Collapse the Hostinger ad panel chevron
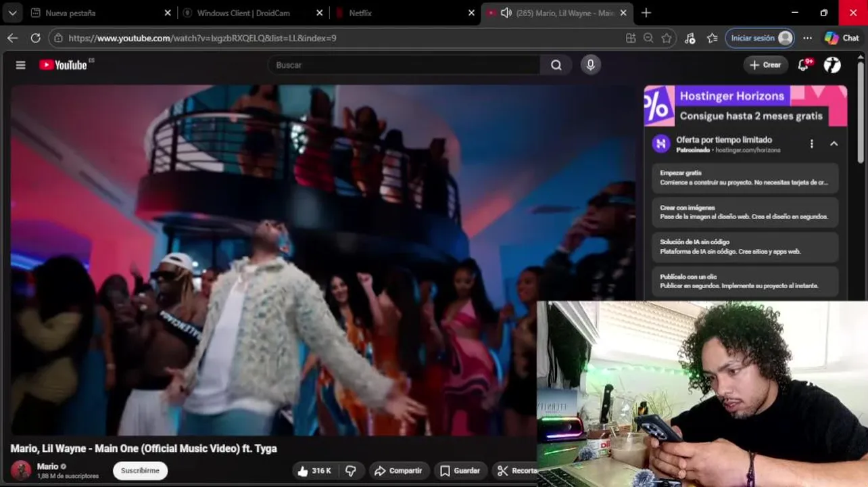 pos(834,143)
